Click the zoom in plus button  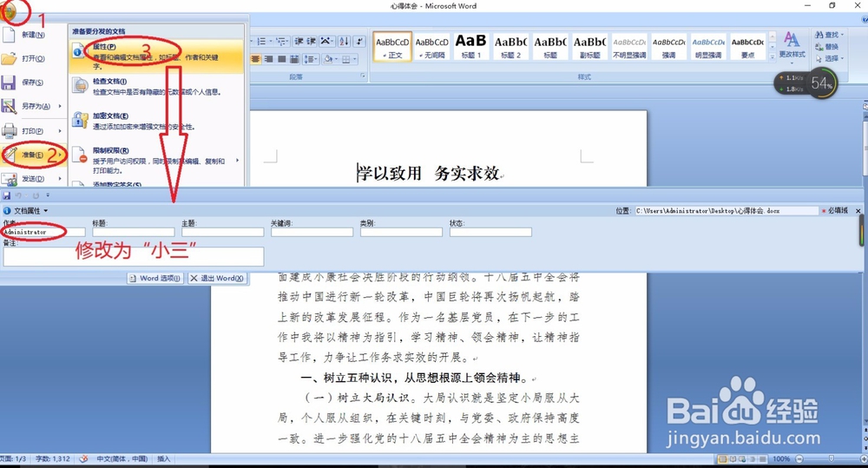pyautogui.click(x=863, y=458)
